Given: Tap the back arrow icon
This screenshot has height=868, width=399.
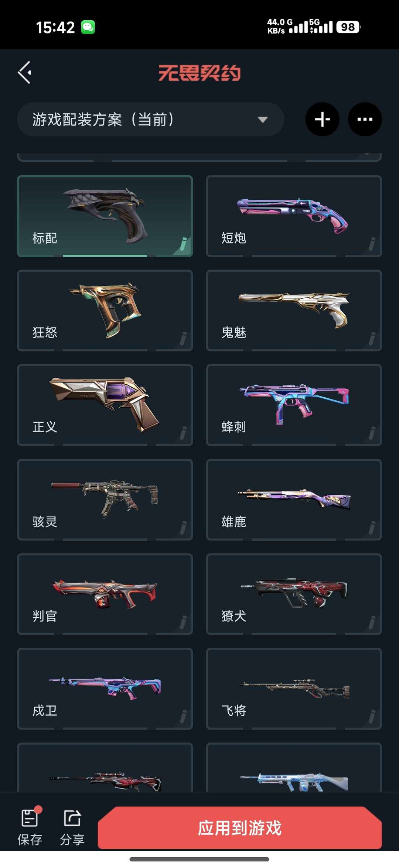Looking at the screenshot, I should click(x=24, y=72).
